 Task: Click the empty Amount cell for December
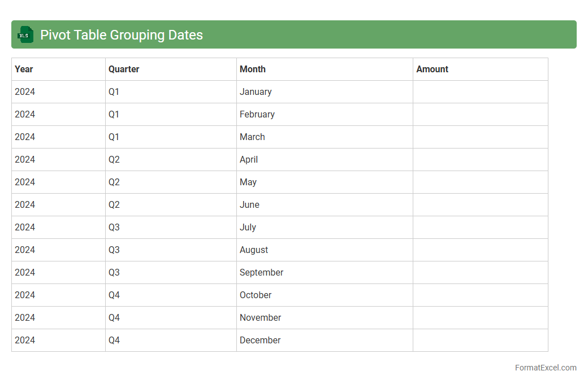point(480,340)
